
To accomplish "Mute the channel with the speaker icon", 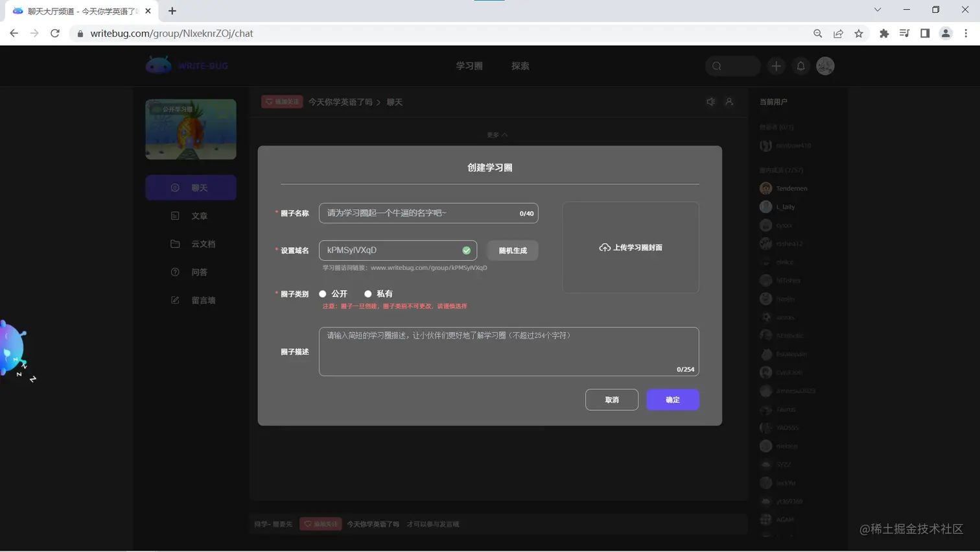I will pos(710,101).
